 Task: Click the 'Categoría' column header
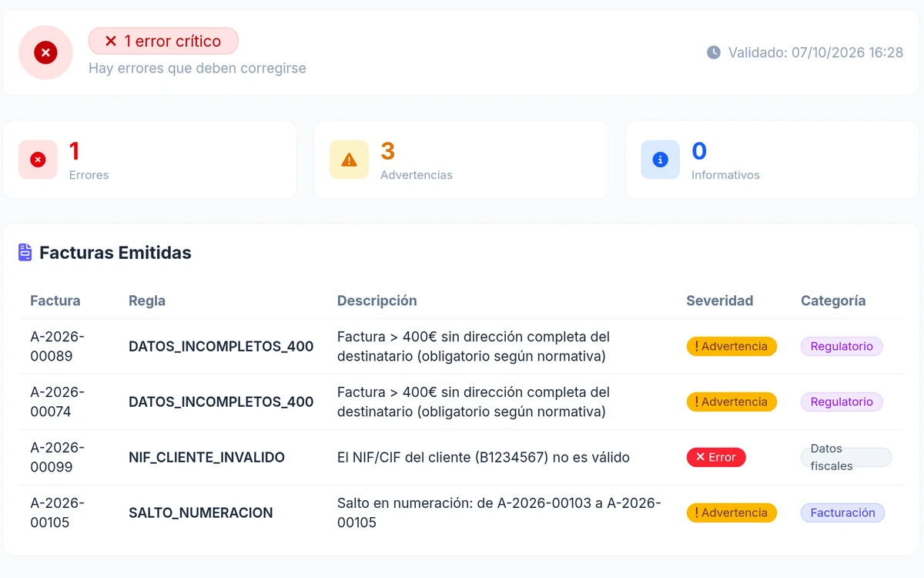pyautogui.click(x=833, y=301)
